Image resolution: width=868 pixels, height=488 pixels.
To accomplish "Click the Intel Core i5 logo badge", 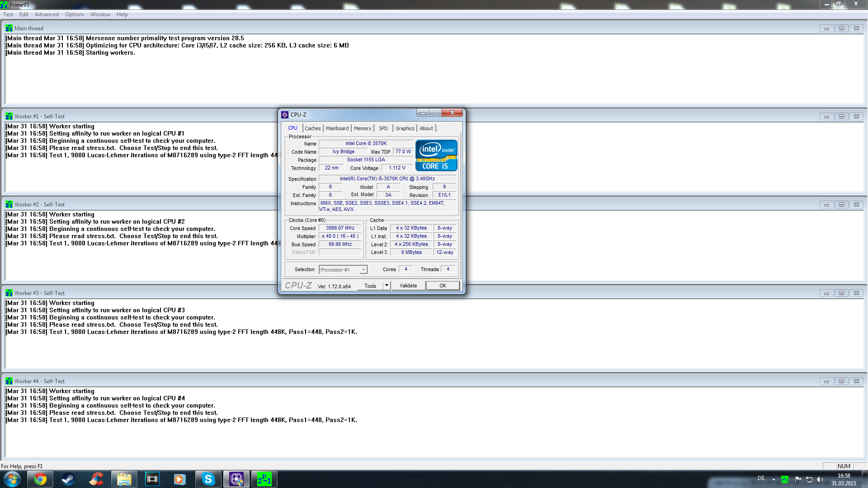I will coord(436,155).
